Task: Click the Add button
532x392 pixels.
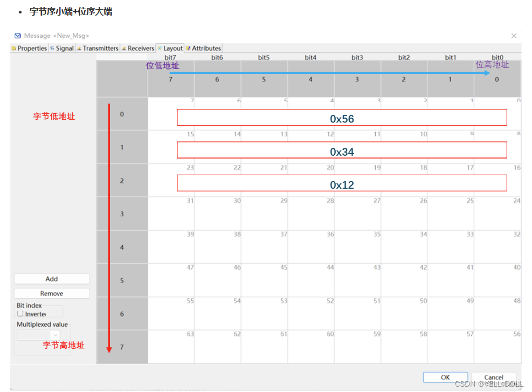Action: (x=52, y=279)
